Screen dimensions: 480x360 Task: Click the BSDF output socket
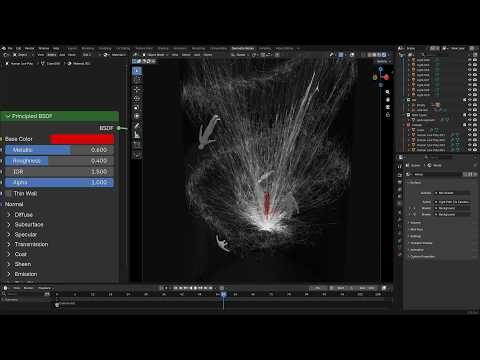pyautogui.click(x=119, y=128)
